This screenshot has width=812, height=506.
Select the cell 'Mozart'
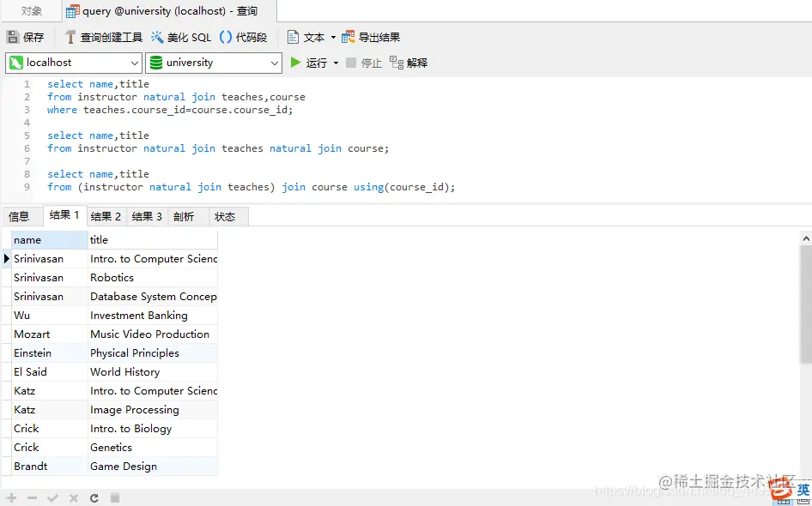coord(50,334)
